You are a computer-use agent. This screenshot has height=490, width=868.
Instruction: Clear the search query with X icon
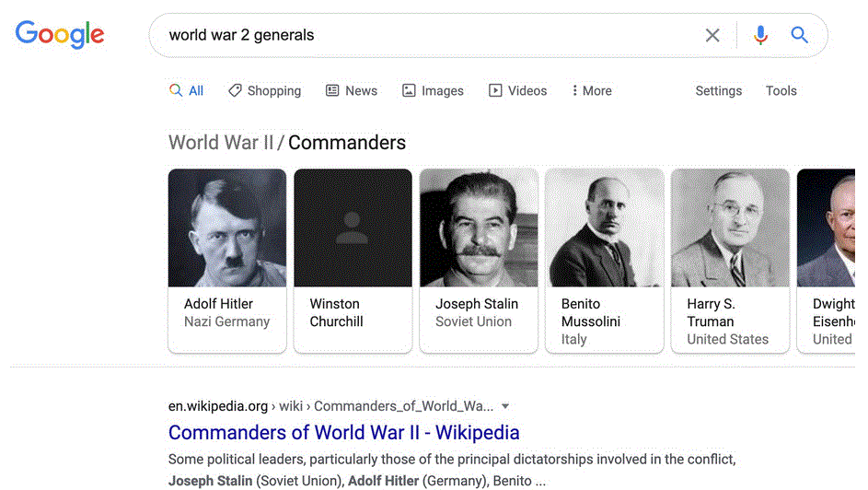[712, 35]
